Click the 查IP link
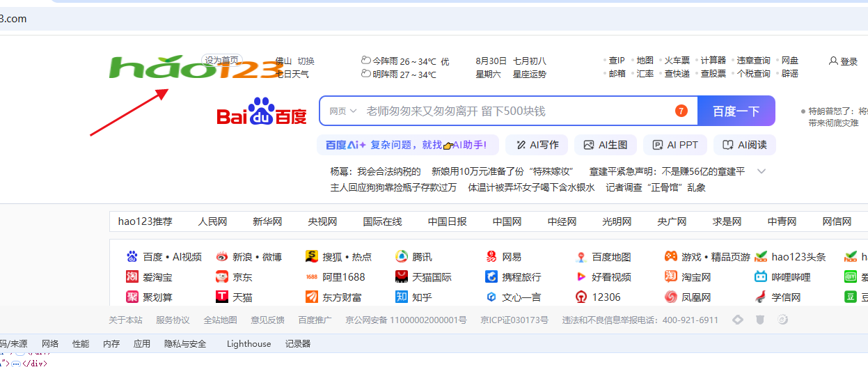This screenshot has width=868, height=367. 617,61
